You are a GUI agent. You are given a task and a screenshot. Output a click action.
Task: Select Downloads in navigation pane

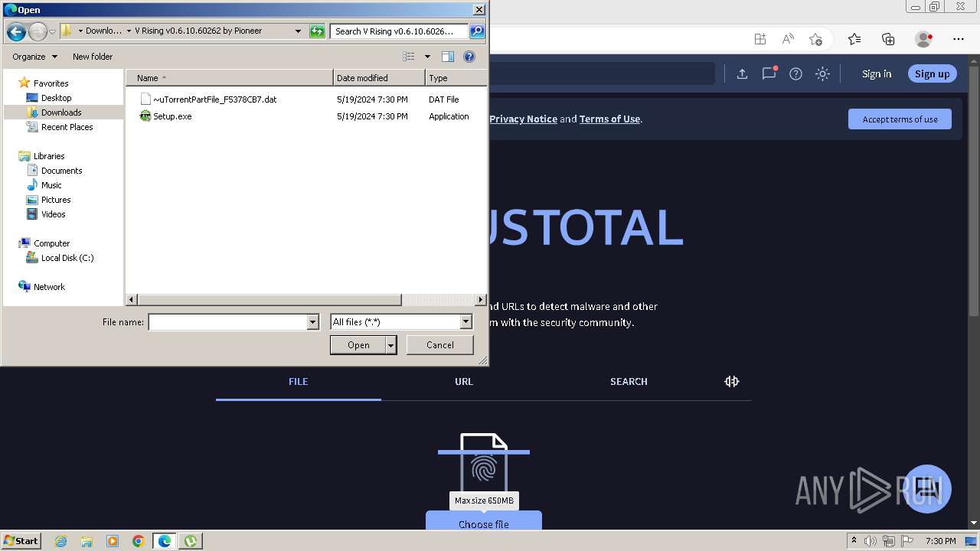click(61, 112)
